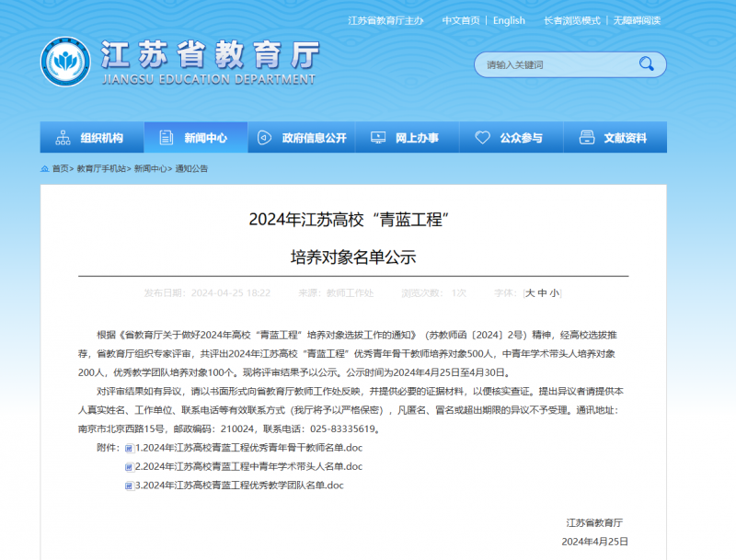The height and width of the screenshot is (560, 736).
Task: Click the 网上办事 computer icon
Action: (x=377, y=138)
